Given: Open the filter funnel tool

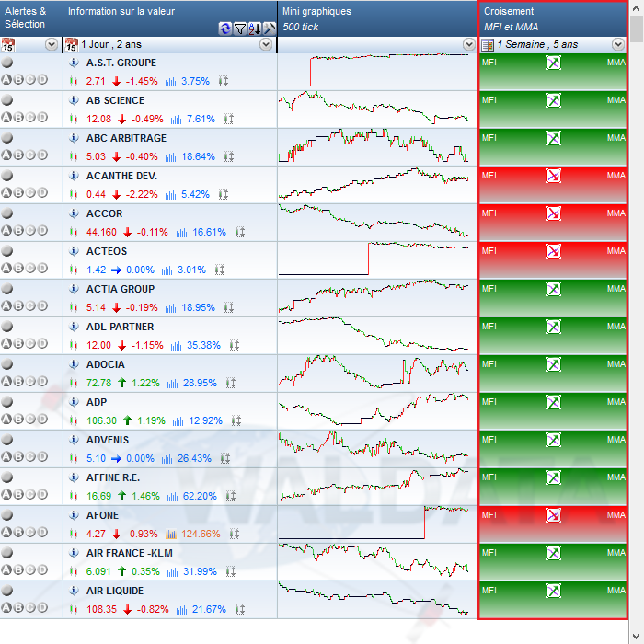Looking at the screenshot, I should (239, 29).
